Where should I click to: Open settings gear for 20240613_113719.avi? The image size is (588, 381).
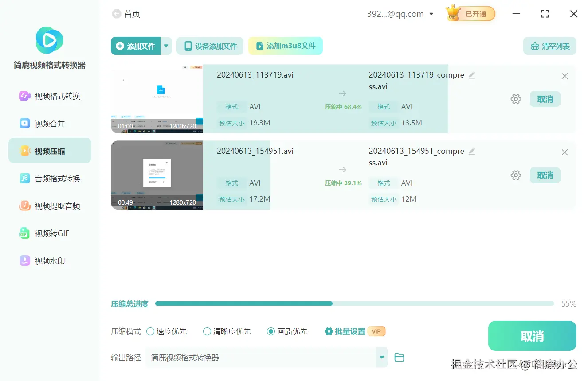(516, 99)
